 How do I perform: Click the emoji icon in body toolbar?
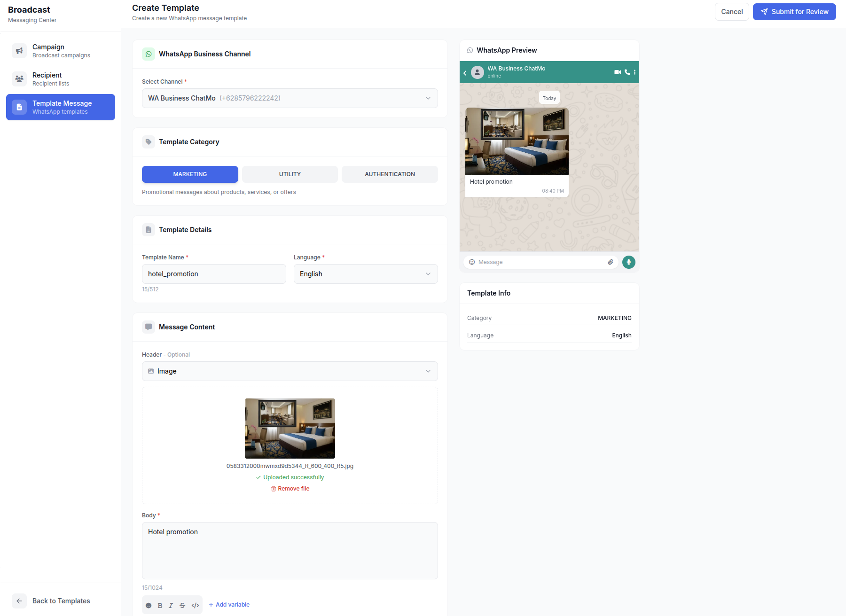tap(149, 605)
